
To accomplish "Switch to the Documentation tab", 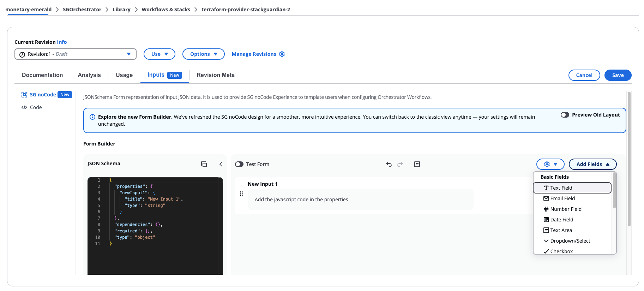I will [42, 75].
